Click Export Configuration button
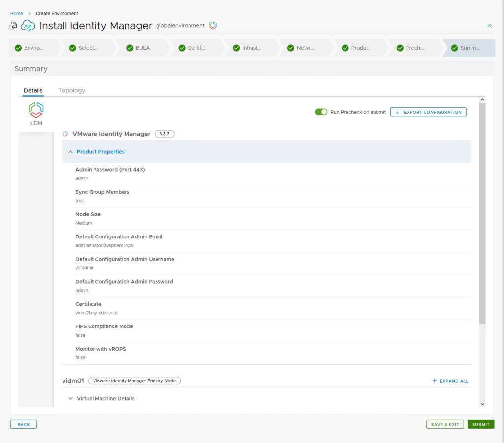 428,112
